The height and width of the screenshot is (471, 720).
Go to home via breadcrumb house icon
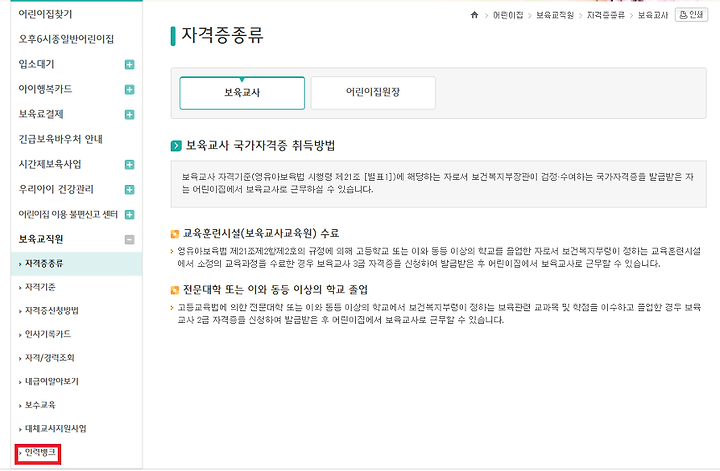(x=474, y=15)
